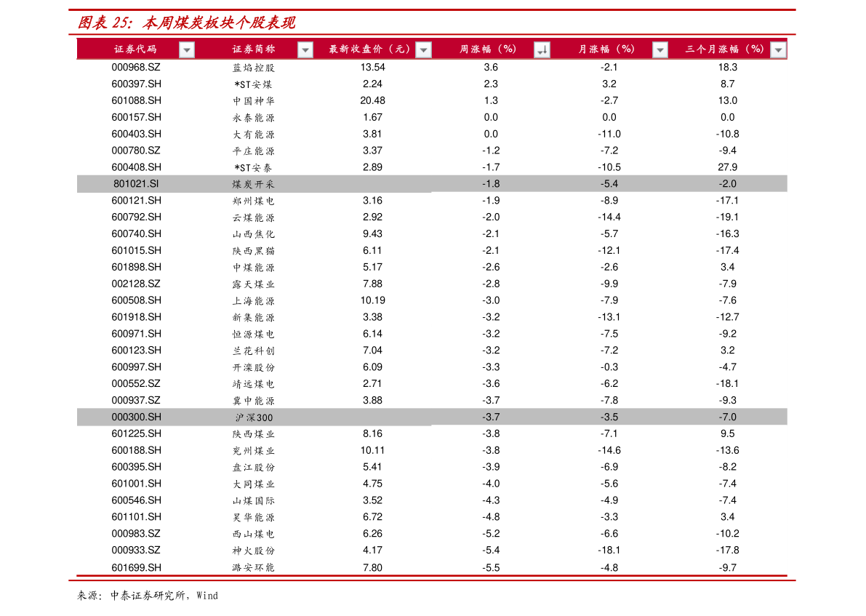Click the 18.3 value in first row

(727, 67)
